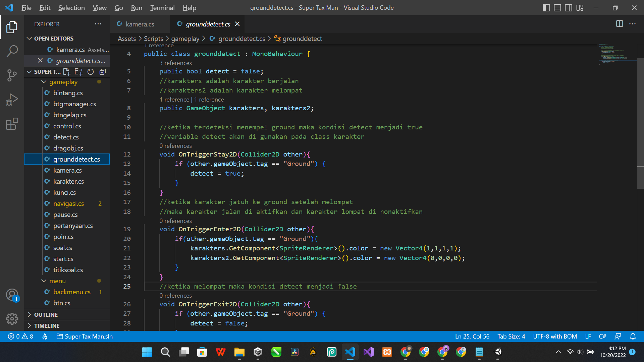Open Source Control view

pyautogui.click(x=12, y=75)
